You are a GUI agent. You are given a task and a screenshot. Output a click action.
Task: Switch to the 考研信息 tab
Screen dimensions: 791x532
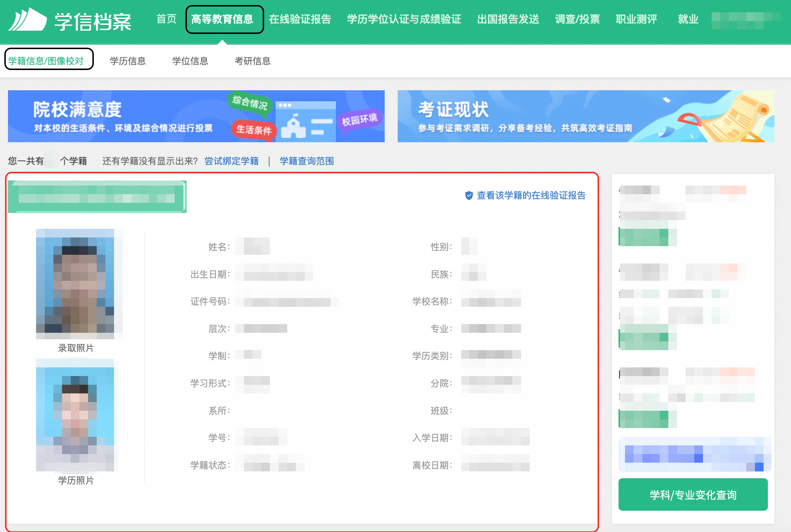click(x=253, y=61)
